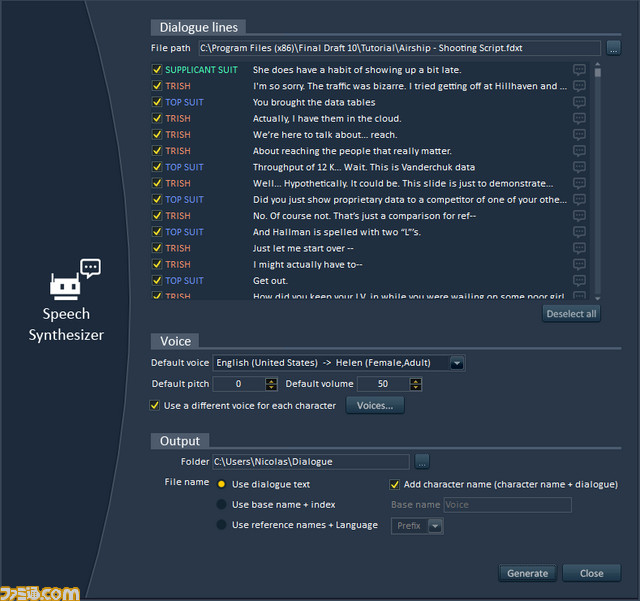This screenshot has height=601, width=640.
Task: Browse for script file with File path ellipsis button
Action: click(613, 48)
